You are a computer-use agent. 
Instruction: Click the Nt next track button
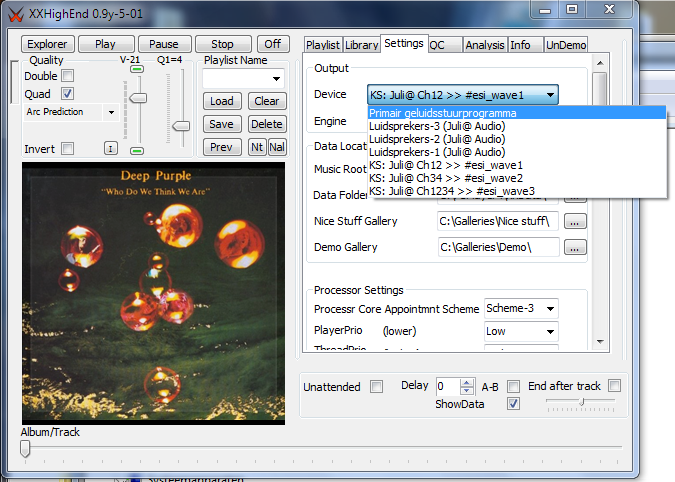pos(257,147)
